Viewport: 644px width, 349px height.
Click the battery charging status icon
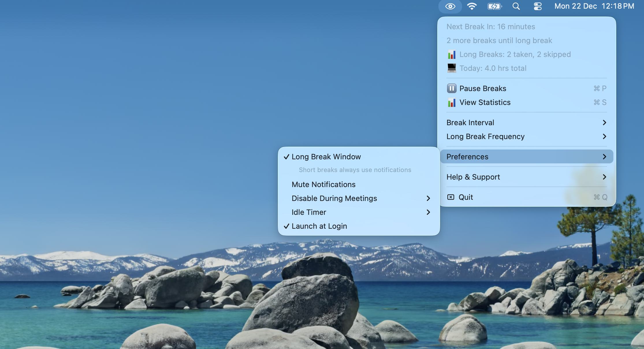coord(494,6)
